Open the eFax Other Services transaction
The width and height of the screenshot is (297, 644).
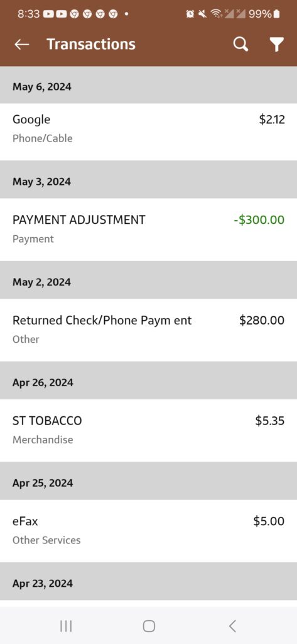(148, 531)
